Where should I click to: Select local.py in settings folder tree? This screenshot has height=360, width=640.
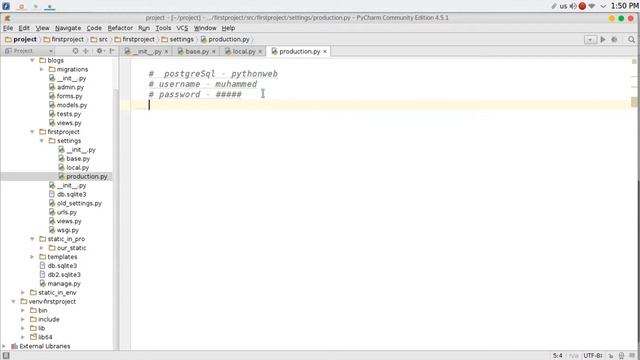click(73, 168)
